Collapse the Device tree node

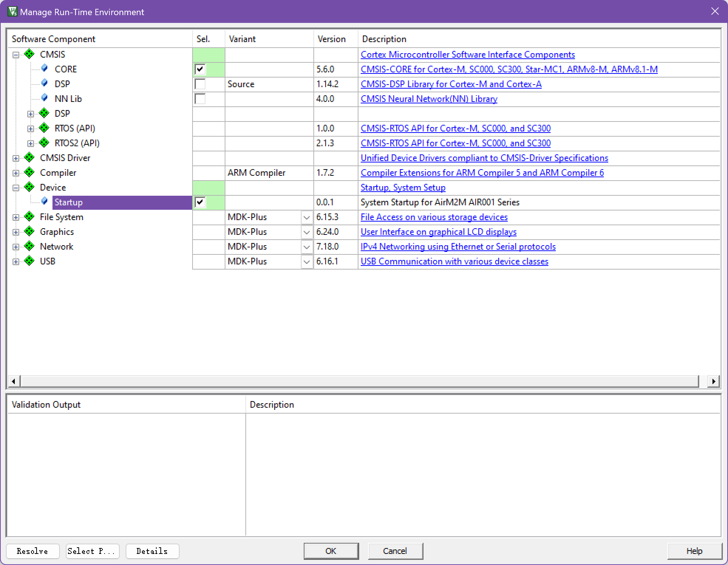16,188
